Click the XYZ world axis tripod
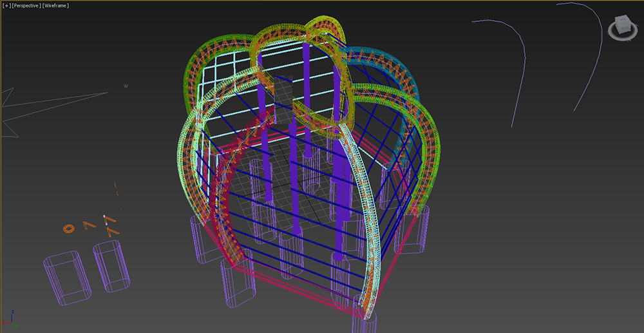Image resolution: width=644 pixels, height=333 pixels. click(x=10, y=318)
